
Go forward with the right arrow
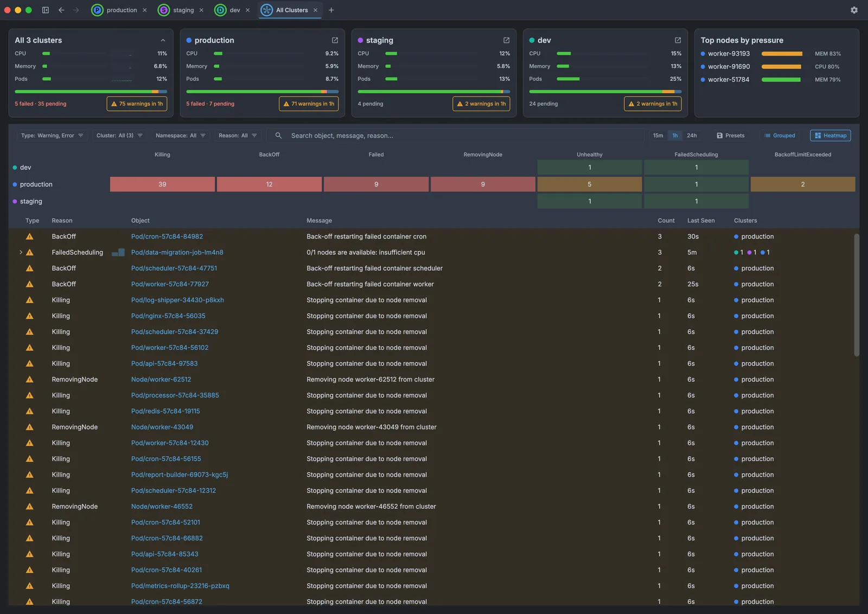pyautogui.click(x=76, y=10)
